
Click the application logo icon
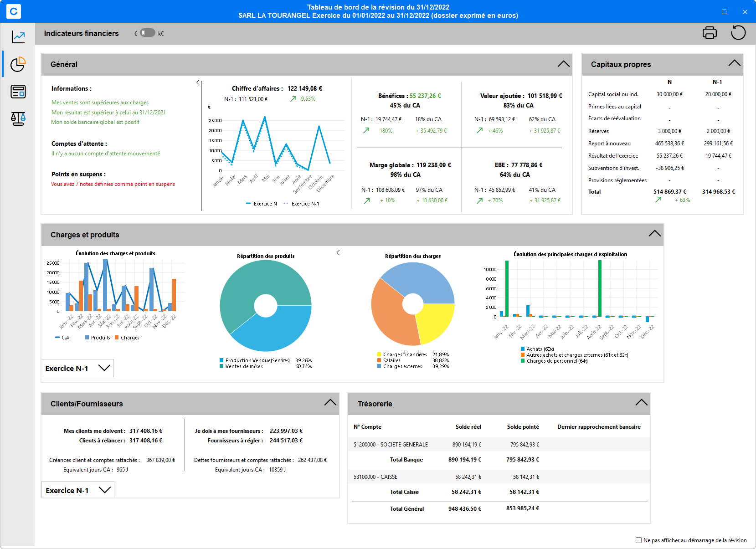(14, 11)
